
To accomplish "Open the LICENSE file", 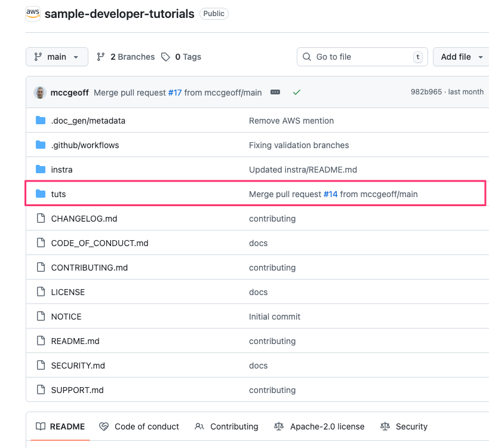I will [68, 292].
